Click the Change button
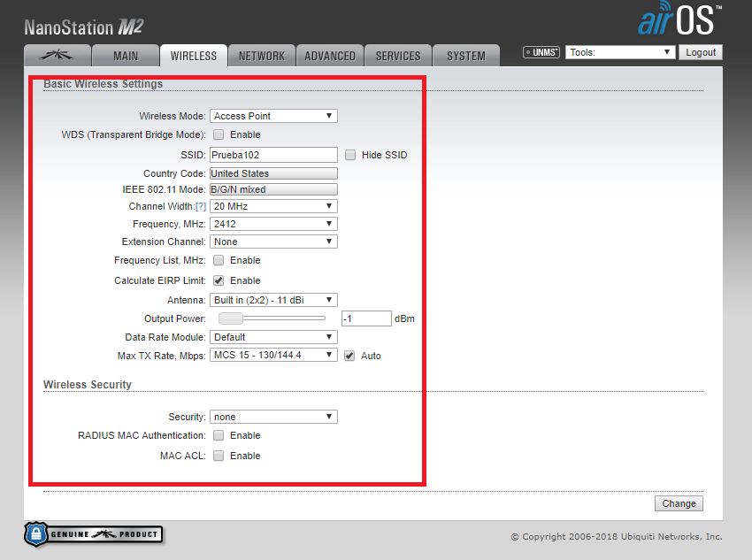The height and width of the screenshot is (560, 752). [679, 503]
